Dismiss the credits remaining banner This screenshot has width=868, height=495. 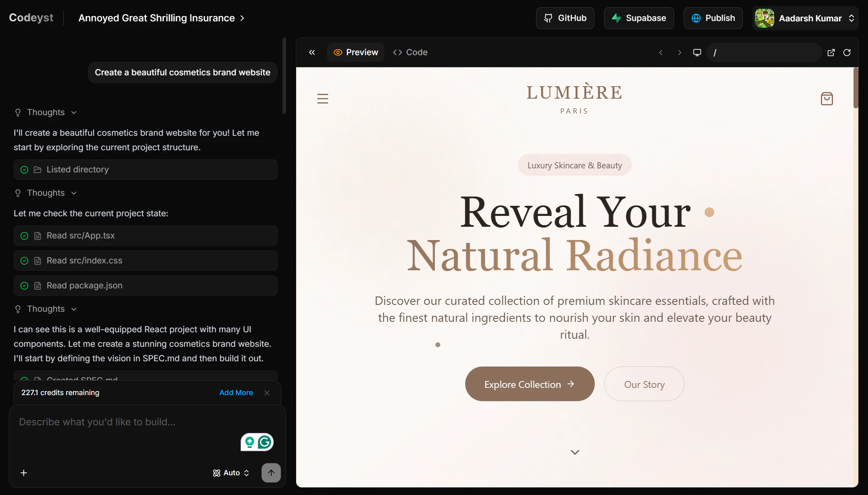(x=267, y=393)
